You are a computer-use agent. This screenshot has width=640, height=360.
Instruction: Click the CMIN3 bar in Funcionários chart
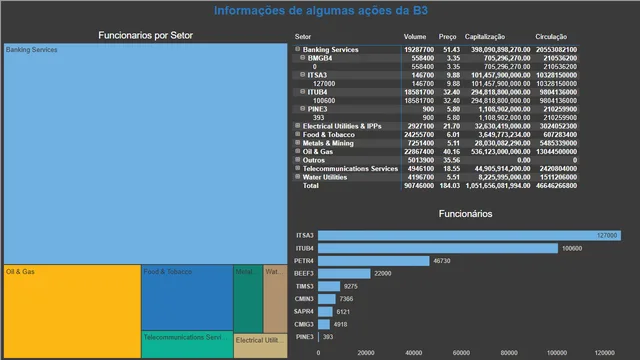click(x=327, y=299)
